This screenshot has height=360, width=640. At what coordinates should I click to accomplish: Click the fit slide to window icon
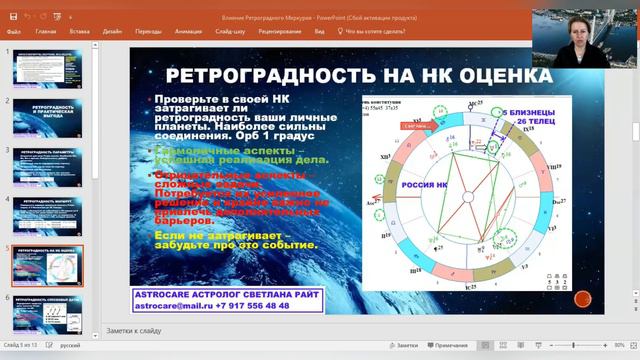coord(633,345)
